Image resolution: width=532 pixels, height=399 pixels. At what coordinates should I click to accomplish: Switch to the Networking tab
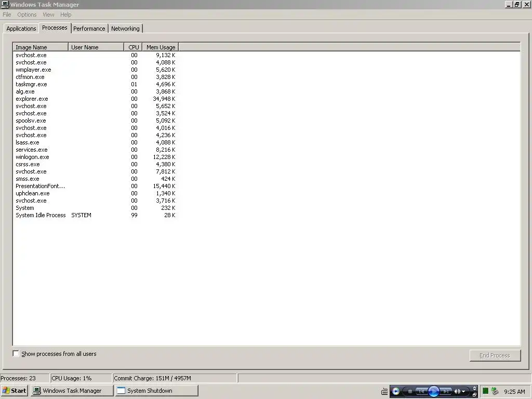125,29
